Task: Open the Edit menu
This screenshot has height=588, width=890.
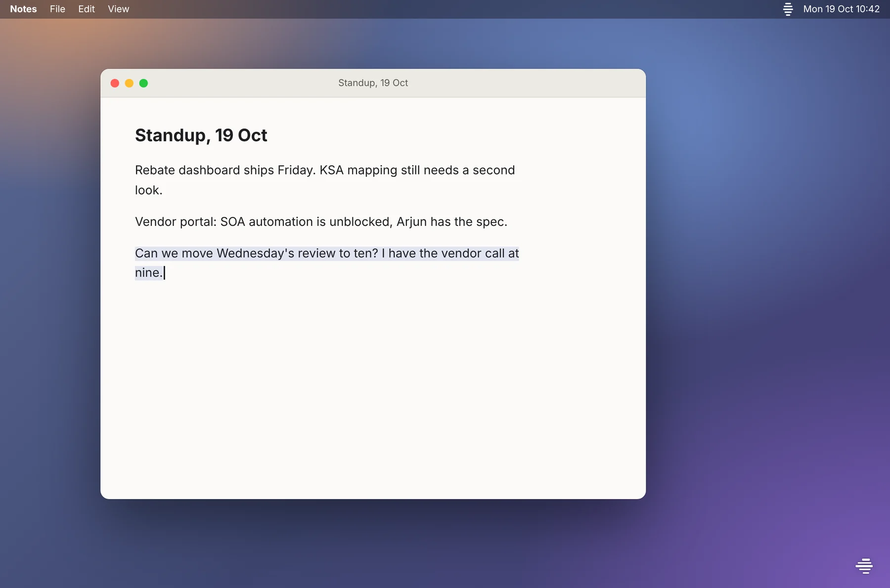Action: (x=87, y=9)
